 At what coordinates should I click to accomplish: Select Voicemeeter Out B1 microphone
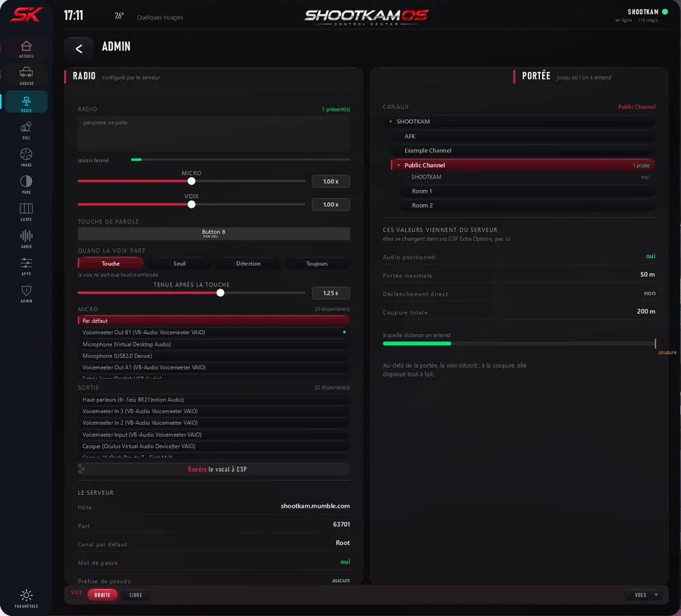[214, 333]
